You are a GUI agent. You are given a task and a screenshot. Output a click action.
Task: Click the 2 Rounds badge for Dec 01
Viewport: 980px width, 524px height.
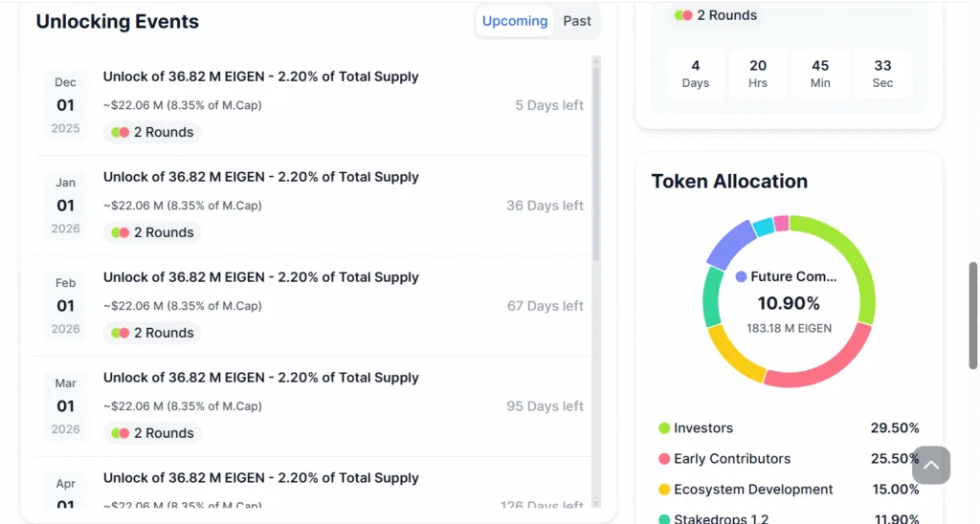[x=152, y=132]
